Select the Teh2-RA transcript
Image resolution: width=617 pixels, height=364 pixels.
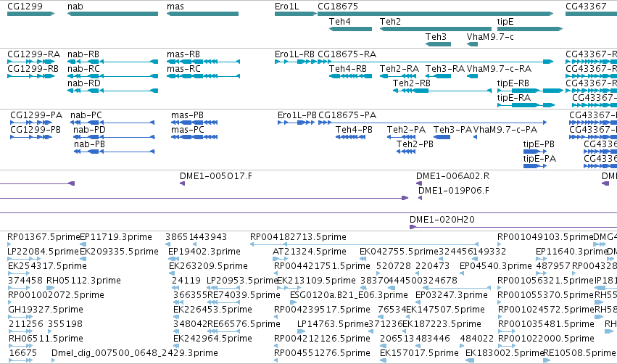[x=398, y=76]
